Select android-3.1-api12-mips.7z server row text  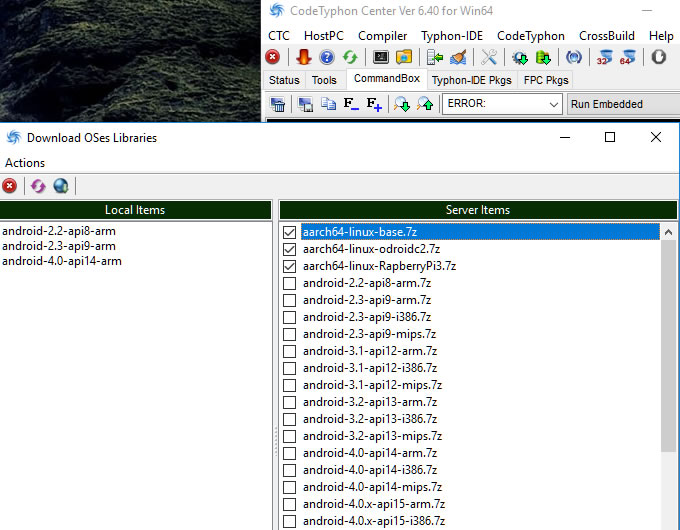(x=372, y=385)
